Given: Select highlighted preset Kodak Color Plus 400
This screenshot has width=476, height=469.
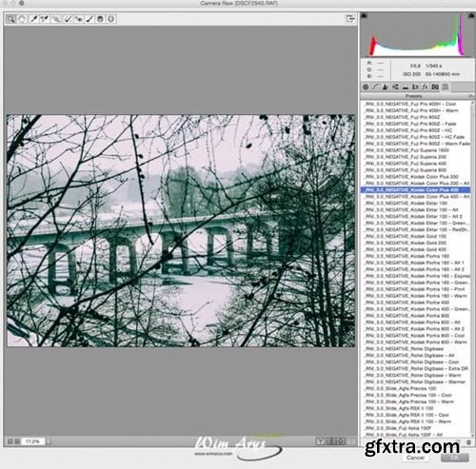Looking at the screenshot, I should (x=416, y=190).
